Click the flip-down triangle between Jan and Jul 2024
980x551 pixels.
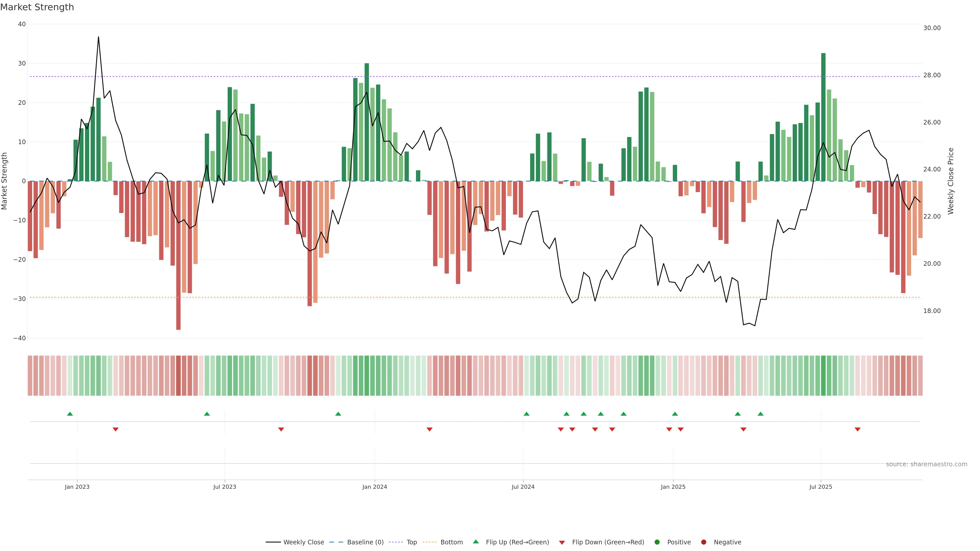point(430,429)
